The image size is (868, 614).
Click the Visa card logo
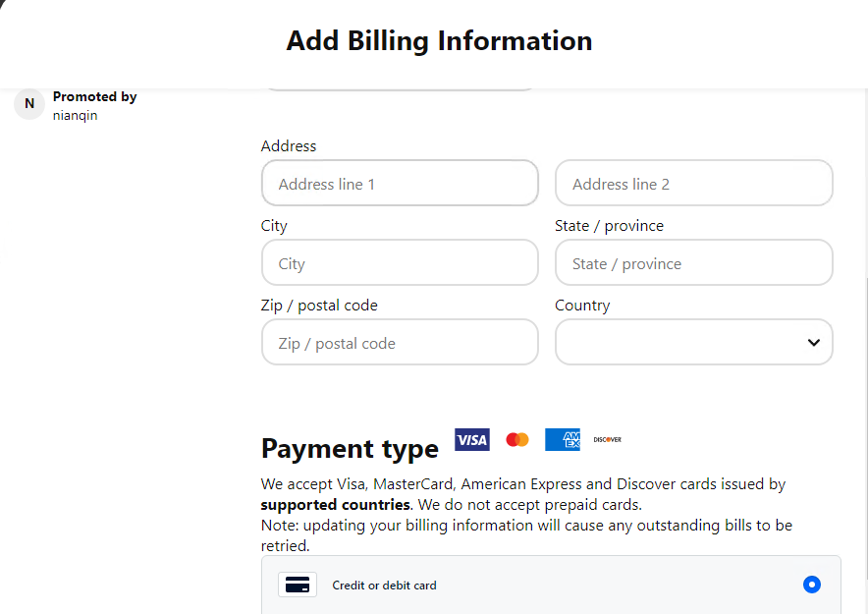coord(472,440)
